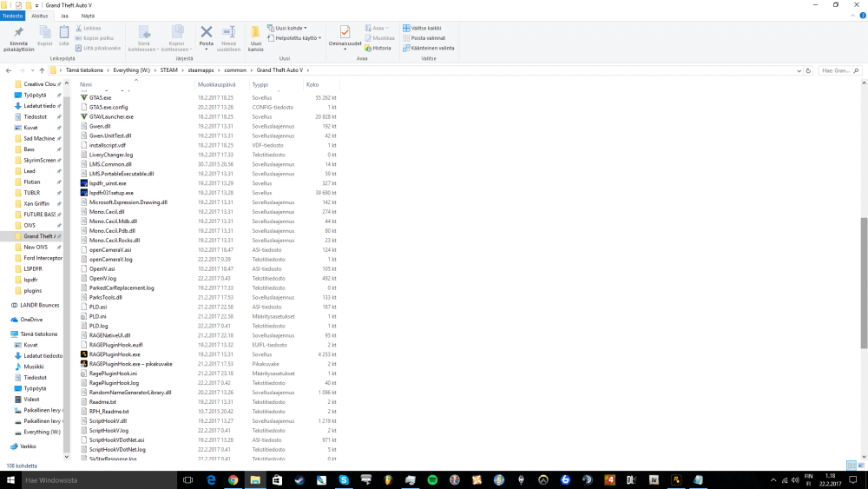Click the Hae Windowsista search box
868x489 pixels.
point(99,480)
